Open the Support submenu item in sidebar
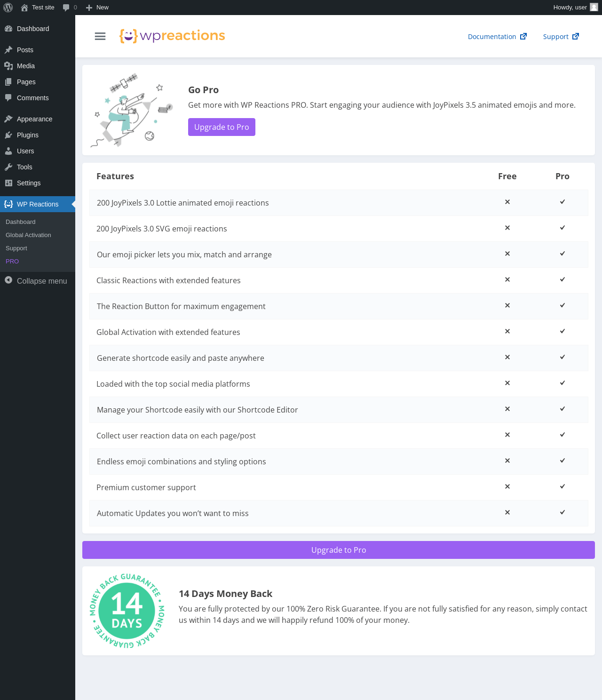Image resolution: width=602 pixels, height=700 pixels. 38,248
